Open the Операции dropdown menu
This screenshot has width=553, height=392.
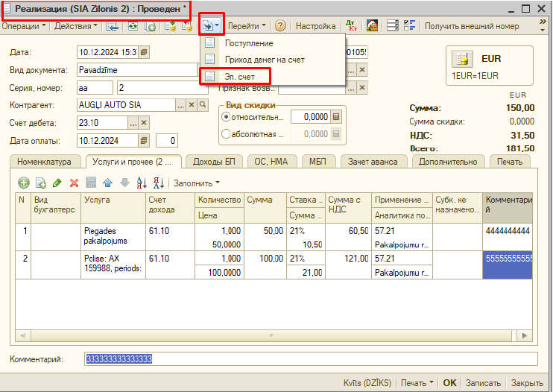[24, 26]
